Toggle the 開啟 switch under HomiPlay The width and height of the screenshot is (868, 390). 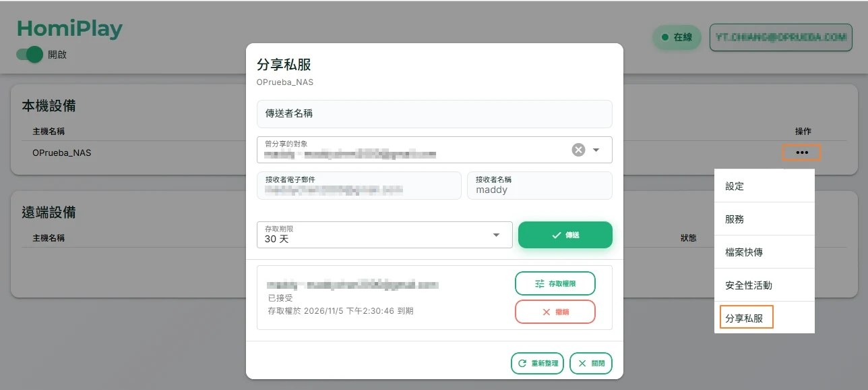pos(30,55)
